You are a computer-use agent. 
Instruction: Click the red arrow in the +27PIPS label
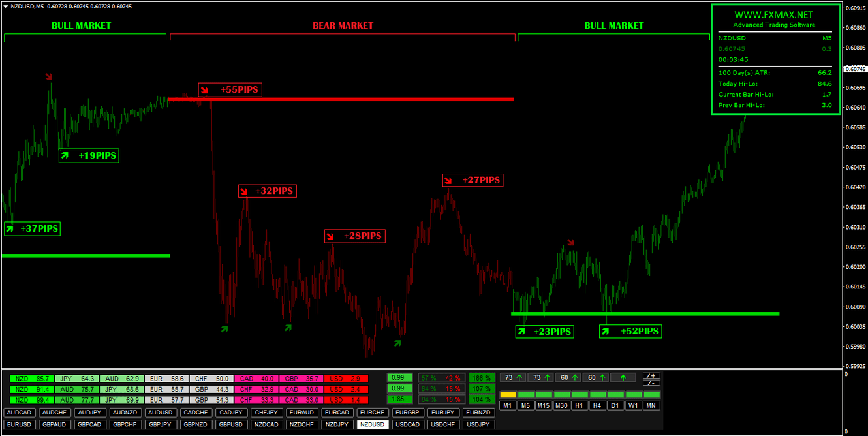[449, 180]
